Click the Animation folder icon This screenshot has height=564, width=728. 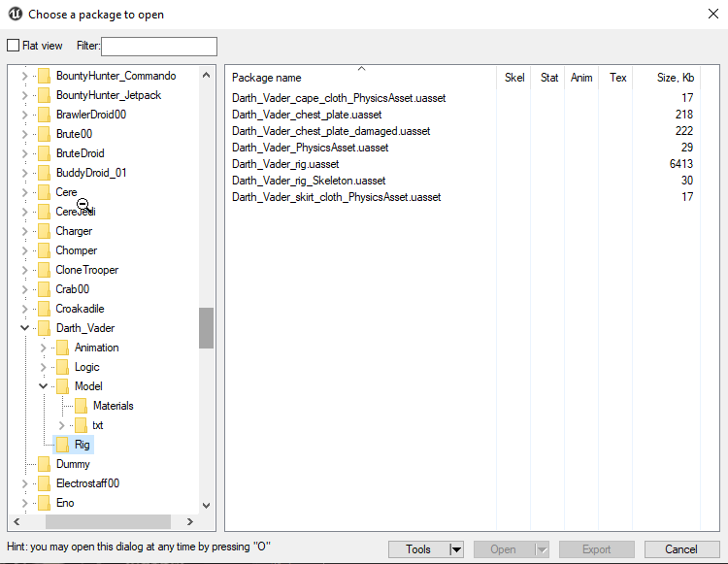pyautogui.click(x=62, y=348)
